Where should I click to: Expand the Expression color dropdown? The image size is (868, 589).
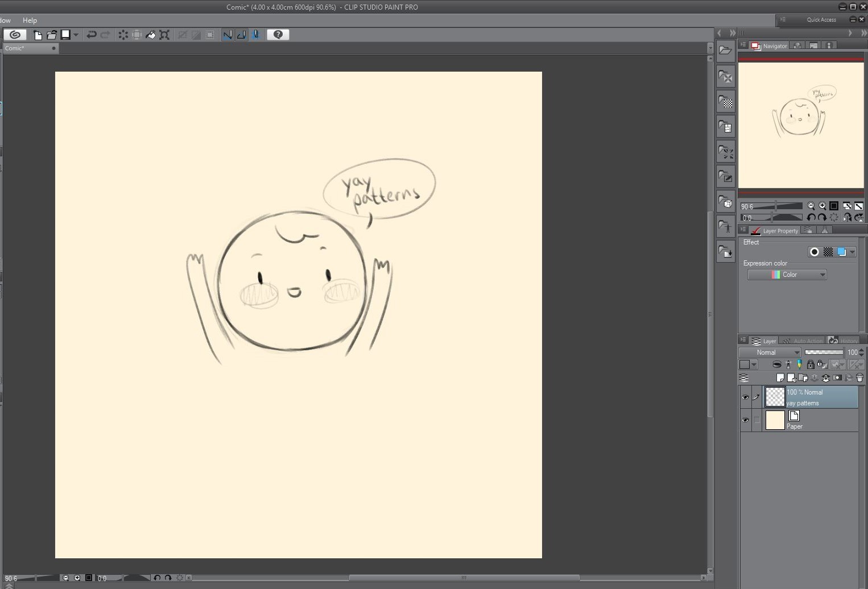click(x=787, y=275)
